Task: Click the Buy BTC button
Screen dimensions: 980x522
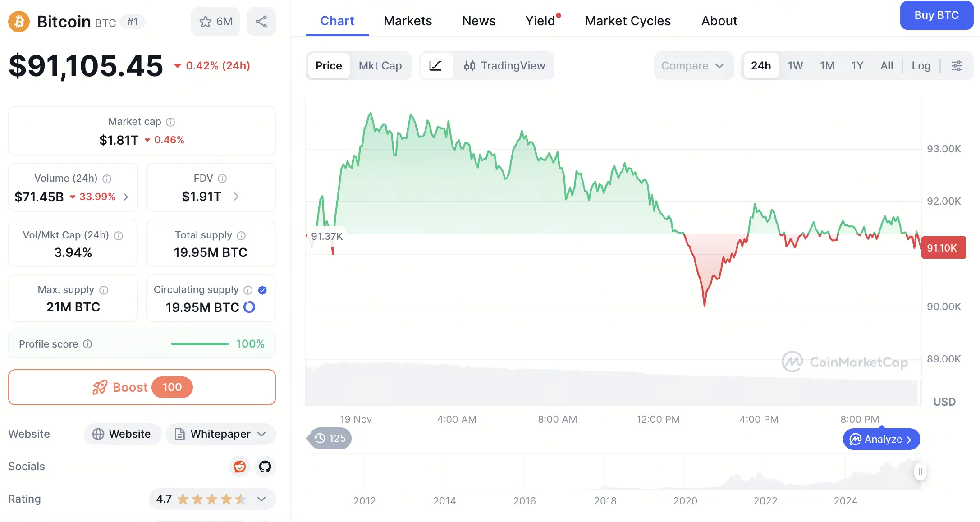Action: pyautogui.click(x=936, y=15)
